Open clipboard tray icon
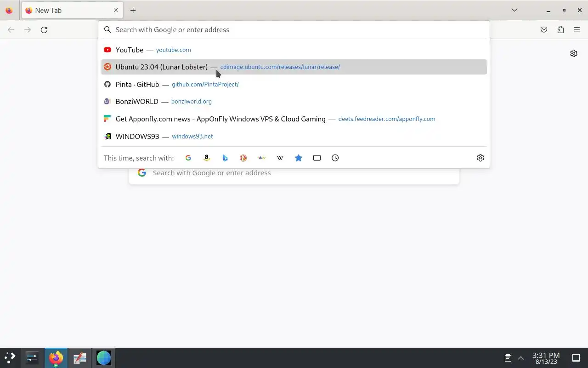Screen dimensions: 588x368 tap(508, 358)
